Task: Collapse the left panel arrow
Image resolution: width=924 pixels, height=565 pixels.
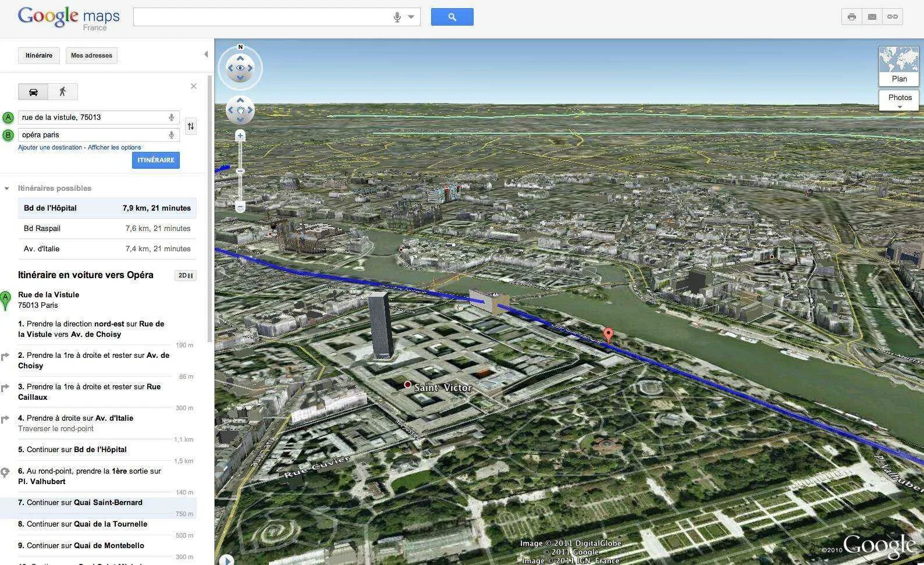Action: coord(206,55)
